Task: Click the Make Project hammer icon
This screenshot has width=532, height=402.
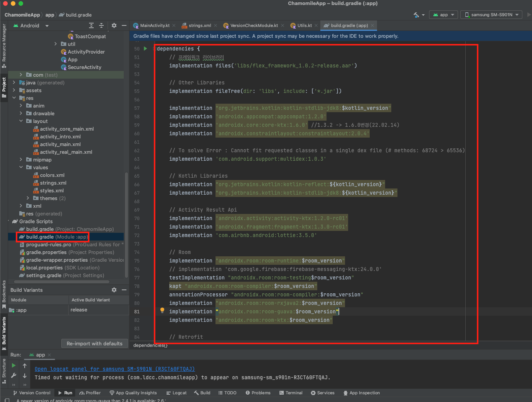Action: point(416,15)
